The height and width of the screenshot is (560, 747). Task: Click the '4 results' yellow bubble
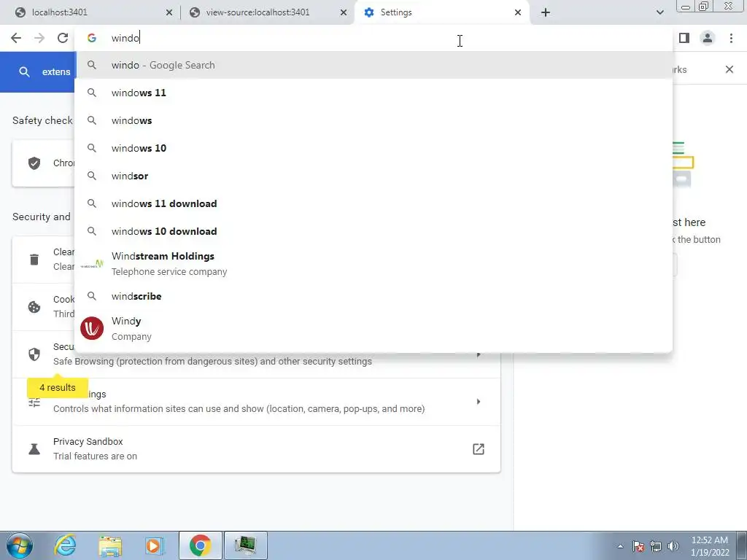pos(58,388)
